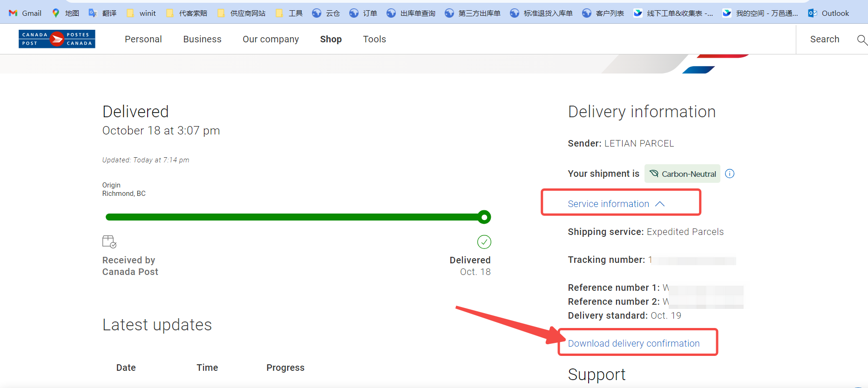This screenshot has width=868, height=388.
Task: Click the Tracking number label
Action: coord(606,260)
